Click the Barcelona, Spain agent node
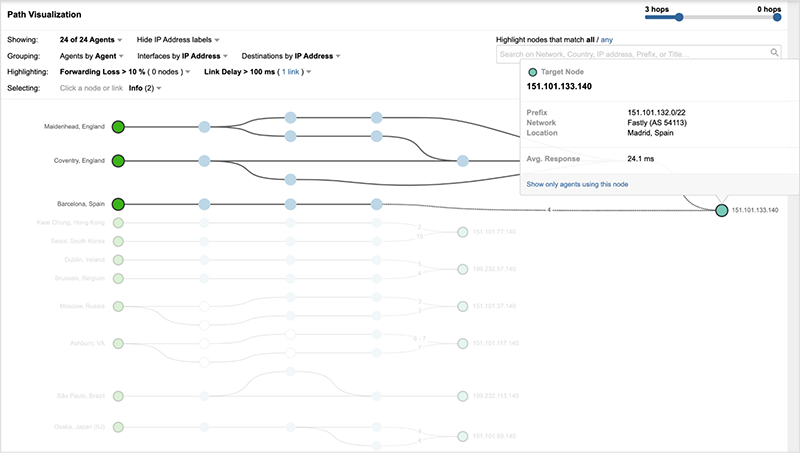800x453 pixels. coord(118,203)
